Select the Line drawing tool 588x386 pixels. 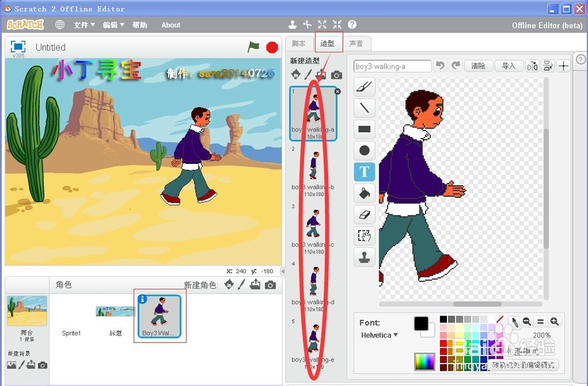coord(365,108)
